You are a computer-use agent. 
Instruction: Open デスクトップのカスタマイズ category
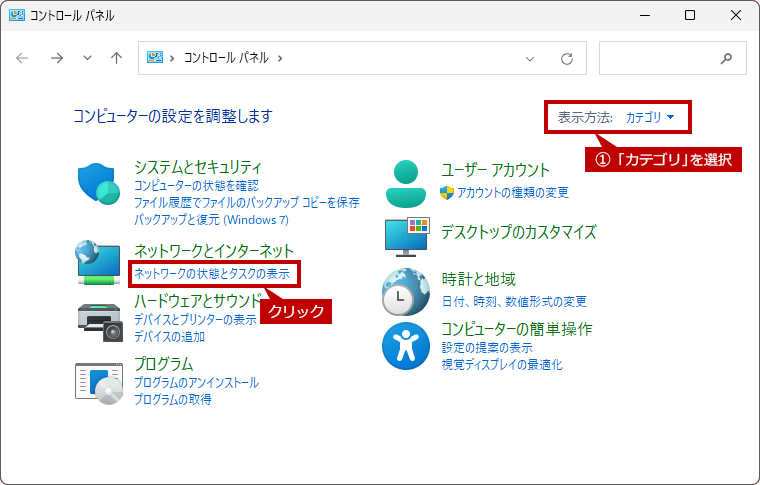pyautogui.click(x=519, y=232)
